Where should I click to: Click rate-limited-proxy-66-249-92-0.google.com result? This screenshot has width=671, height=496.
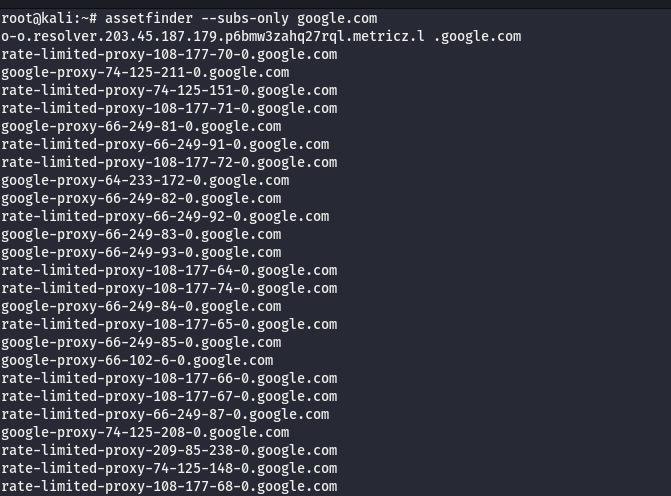click(165, 216)
